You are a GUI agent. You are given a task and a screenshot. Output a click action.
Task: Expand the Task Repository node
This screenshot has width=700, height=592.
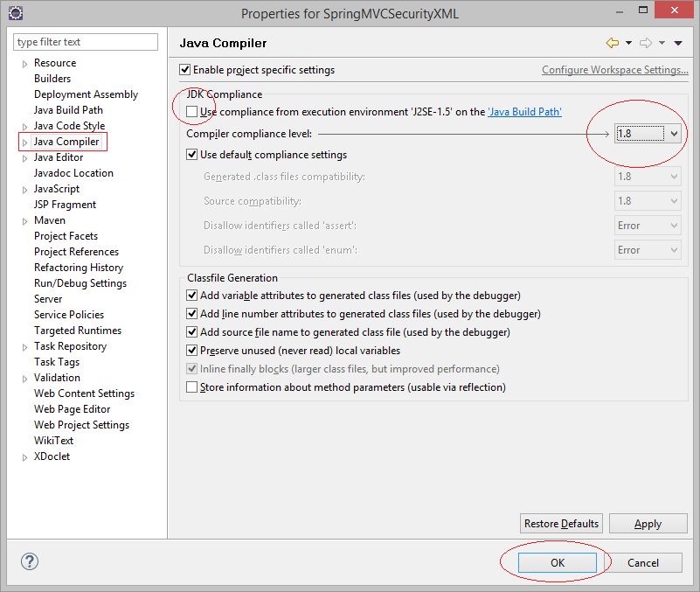pyautogui.click(x=25, y=347)
